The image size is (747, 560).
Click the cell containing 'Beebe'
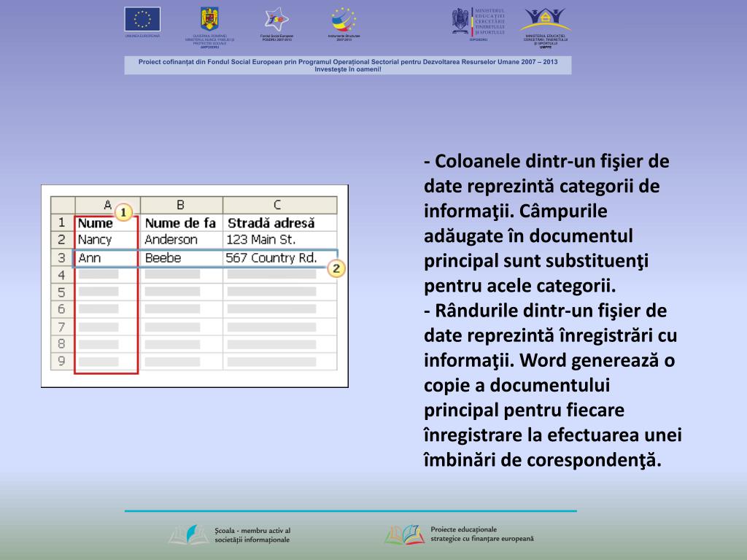(x=181, y=257)
